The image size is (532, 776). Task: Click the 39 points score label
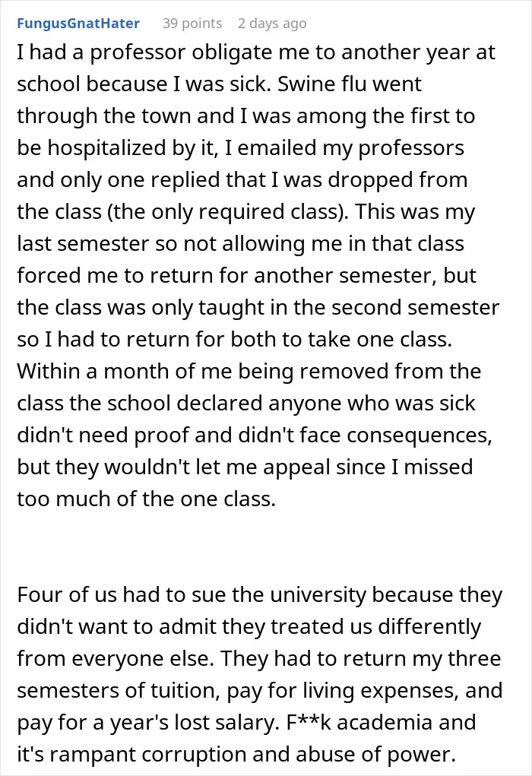pyautogui.click(x=192, y=24)
